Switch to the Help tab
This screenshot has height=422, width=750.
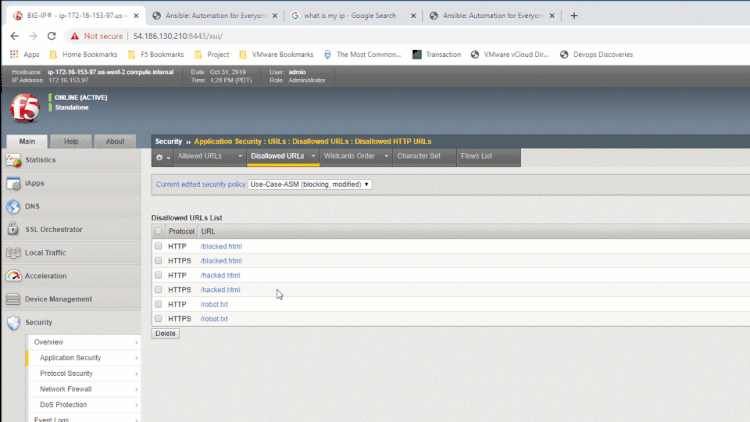point(71,142)
